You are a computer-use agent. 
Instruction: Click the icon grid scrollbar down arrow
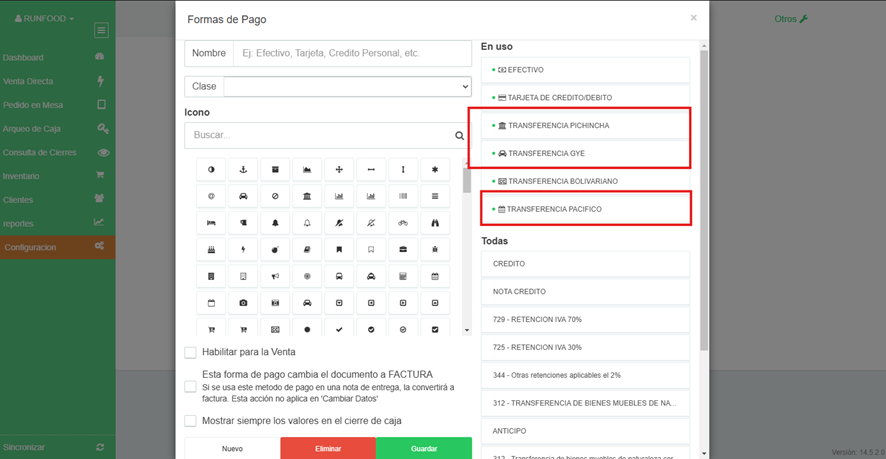tap(467, 330)
